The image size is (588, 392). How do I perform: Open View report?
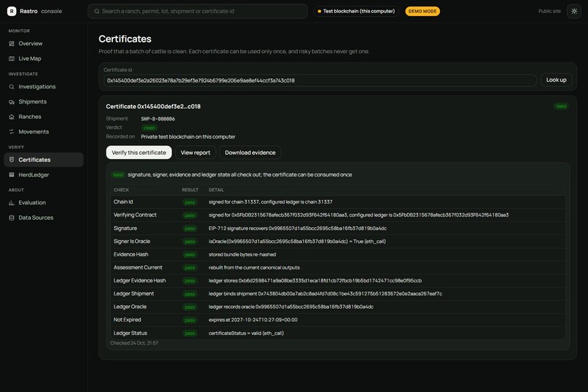(x=196, y=153)
